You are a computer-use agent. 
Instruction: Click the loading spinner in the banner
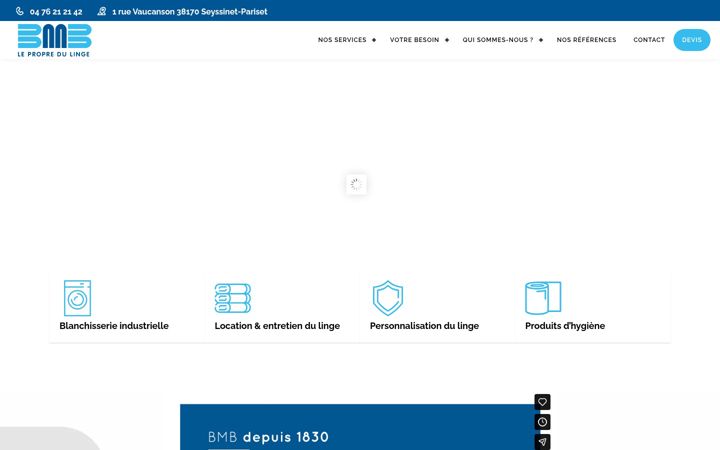[356, 185]
